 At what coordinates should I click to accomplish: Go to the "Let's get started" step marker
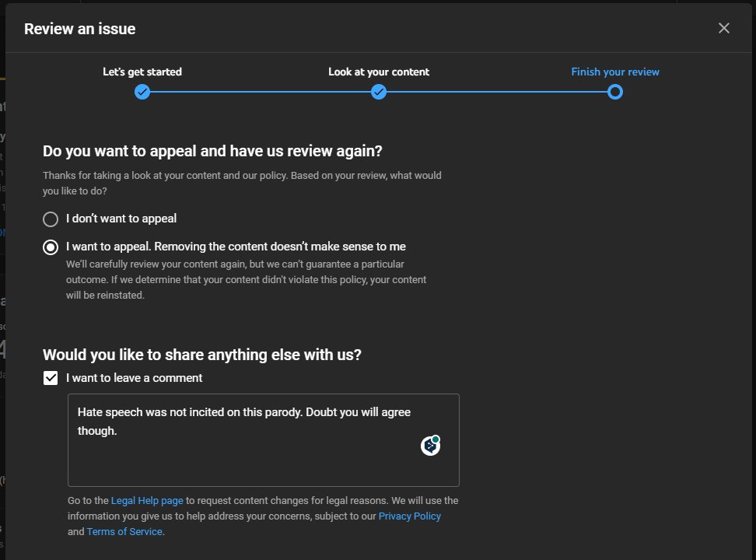pos(142,92)
